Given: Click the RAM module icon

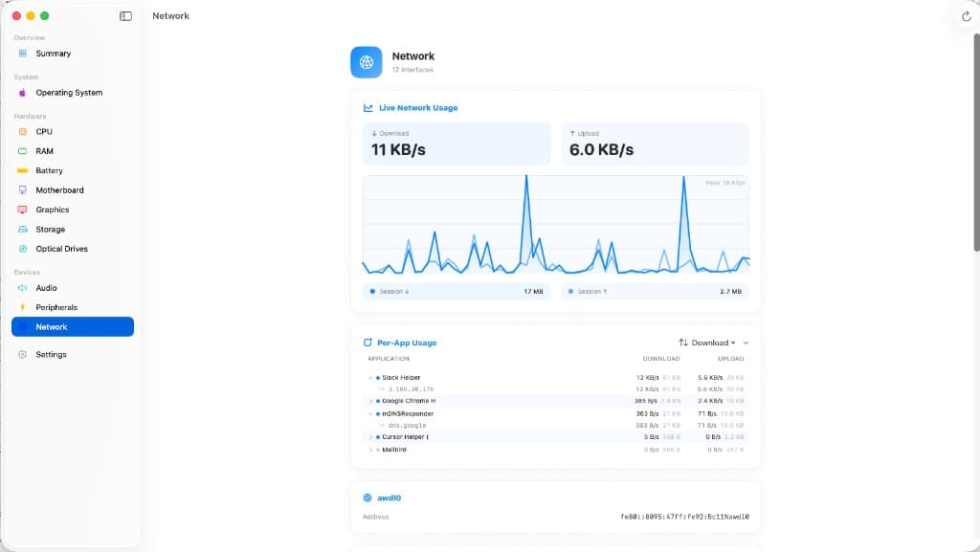Looking at the screenshot, I should click(x=23, y=151).
